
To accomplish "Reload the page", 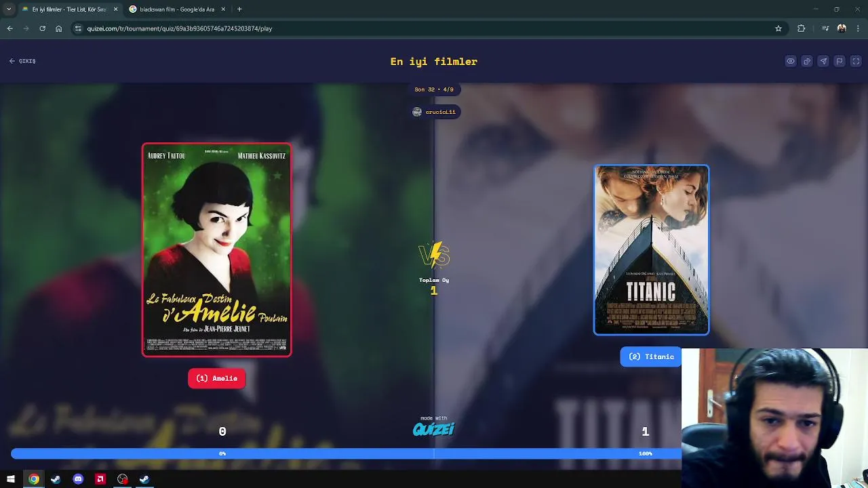I will (42, 28).
